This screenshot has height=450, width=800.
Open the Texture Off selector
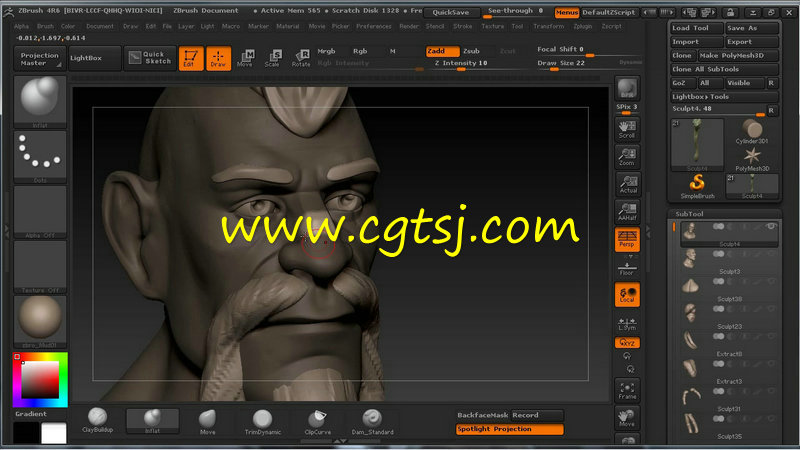point(40,267)
